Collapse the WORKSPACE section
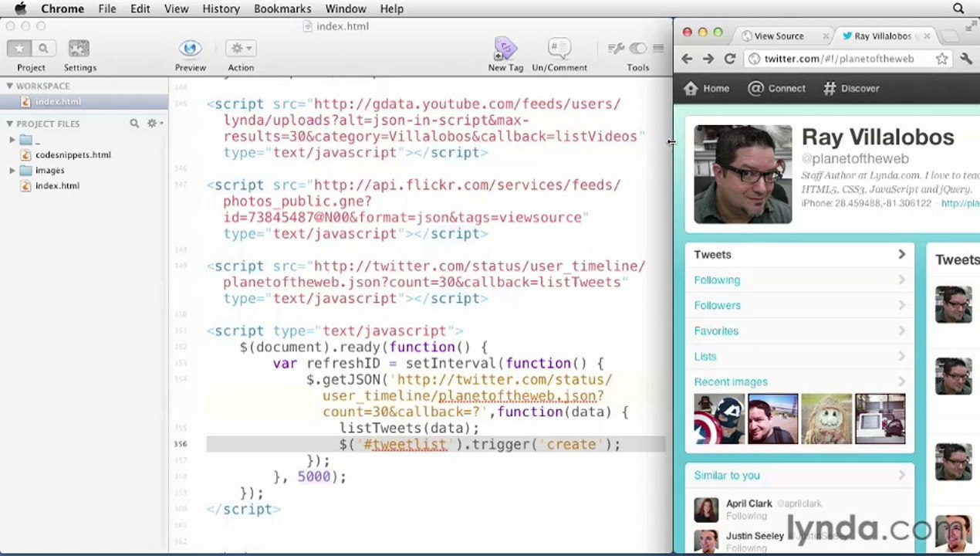 pyautogui.click(x=9, y=86)
